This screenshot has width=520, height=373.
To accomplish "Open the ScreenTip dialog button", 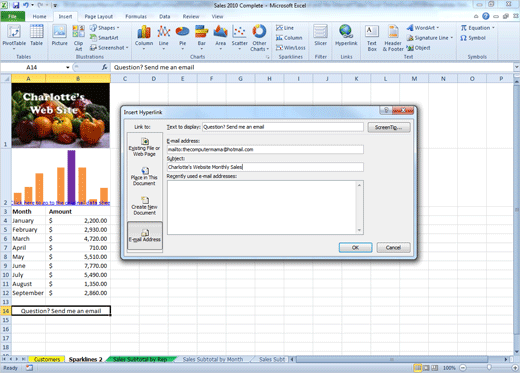I will pos(389,127).
